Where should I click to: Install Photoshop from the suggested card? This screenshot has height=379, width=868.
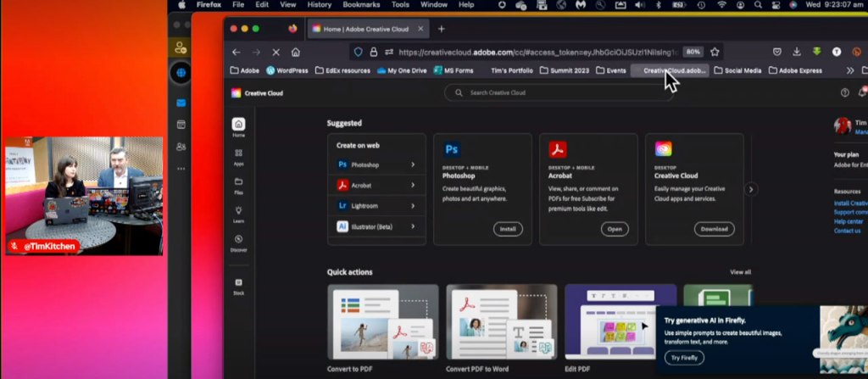click(x=507, y=229)
